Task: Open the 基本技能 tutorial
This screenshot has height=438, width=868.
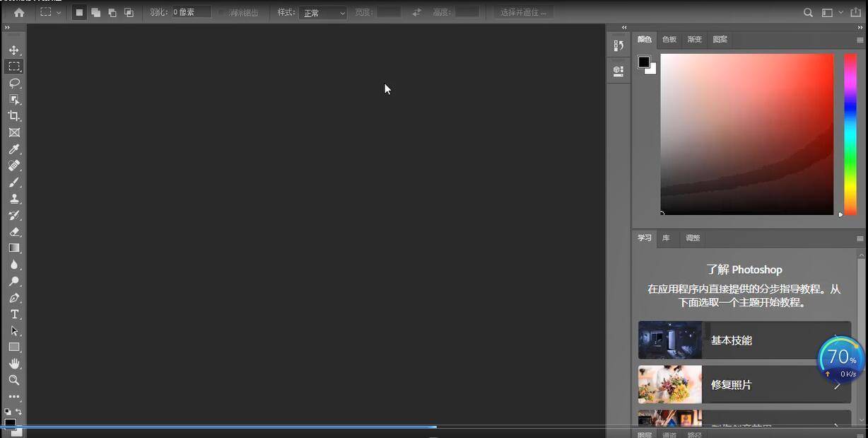Action: (744, 340)
